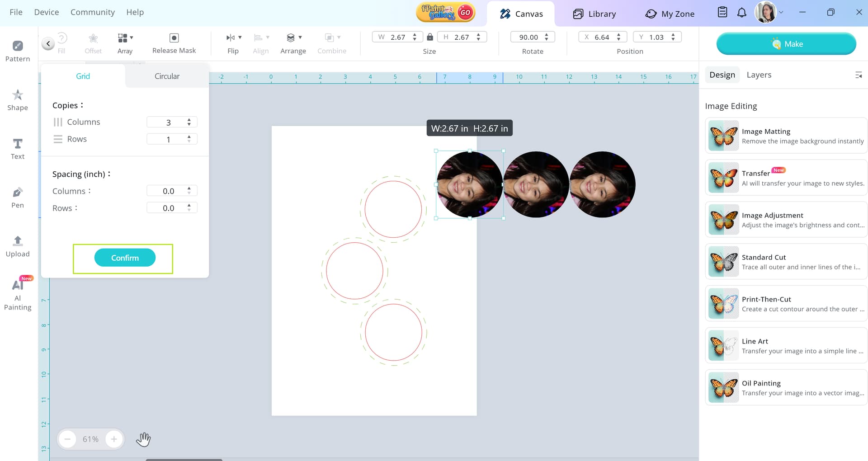Open AI Painting feature
The height and width of the screenshot is (461, 868).
point(18,293)
